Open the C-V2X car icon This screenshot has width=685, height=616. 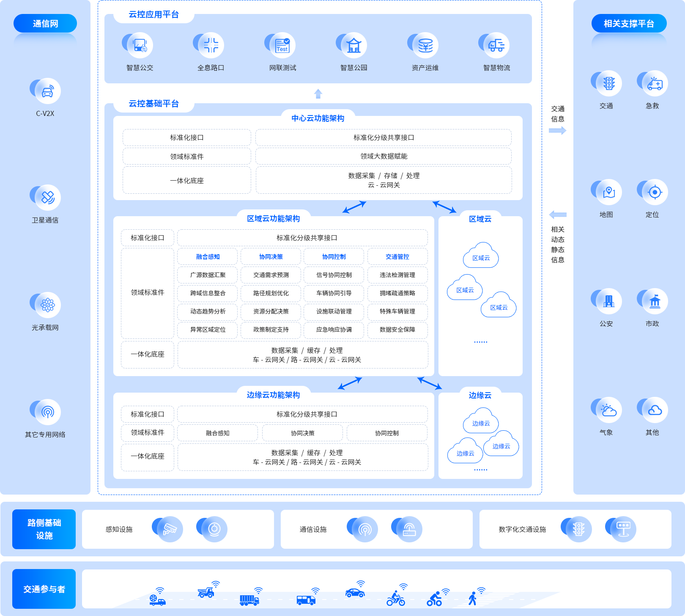[x=47, y=91]
